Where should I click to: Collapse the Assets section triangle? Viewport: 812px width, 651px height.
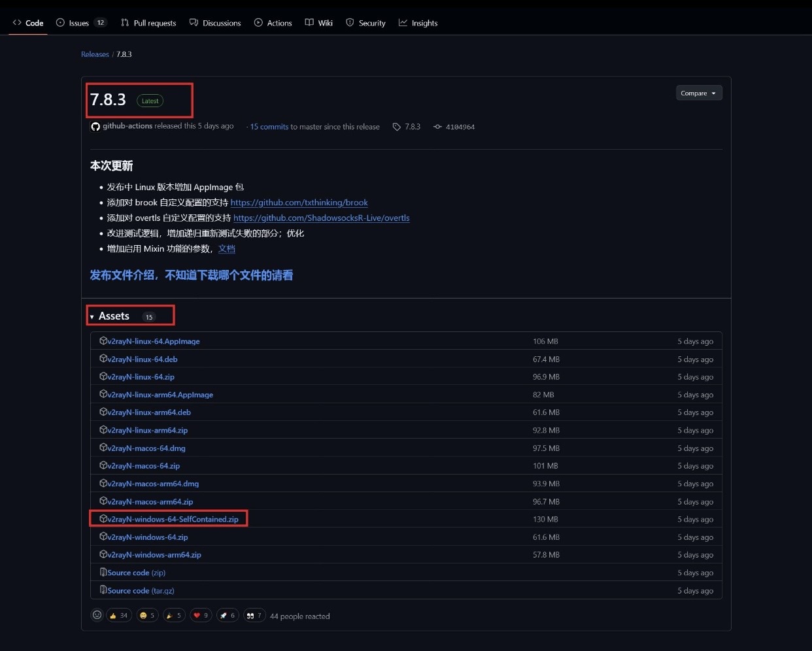pyautogui.click(x=92, y=317)
